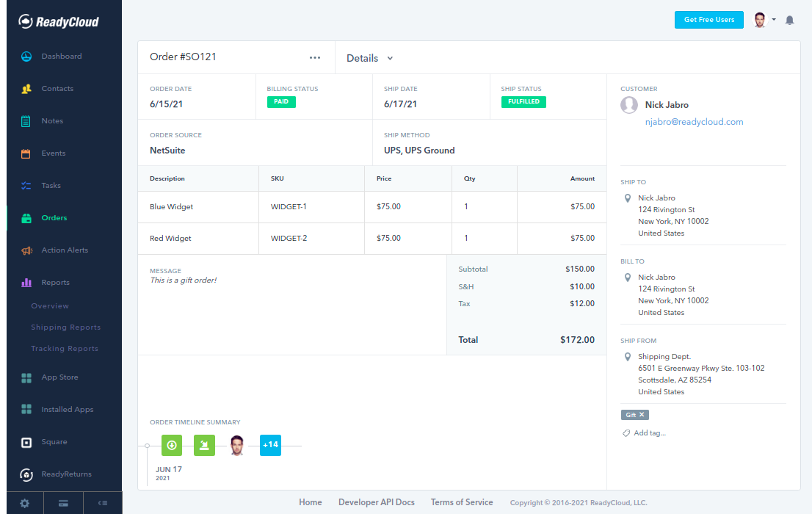Viewport: 812px width, 514px height.
Task: Go to Orders in the sidebar
Action: [54, 217]
